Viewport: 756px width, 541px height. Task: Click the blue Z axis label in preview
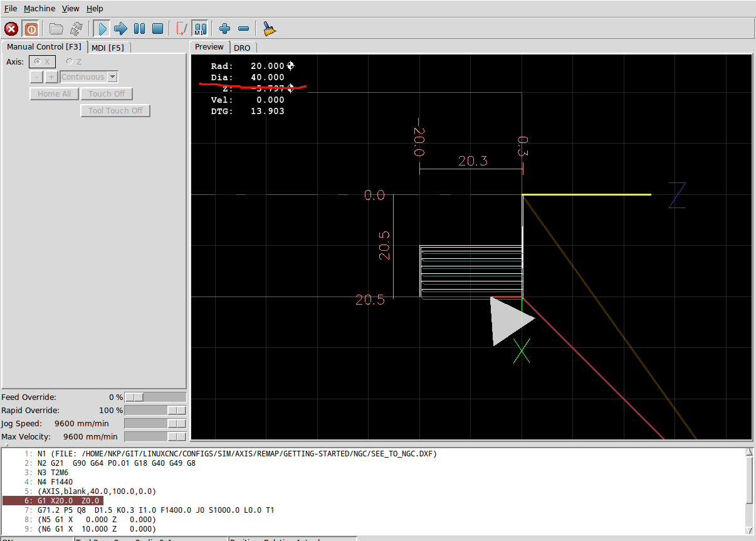click(677, 195)
